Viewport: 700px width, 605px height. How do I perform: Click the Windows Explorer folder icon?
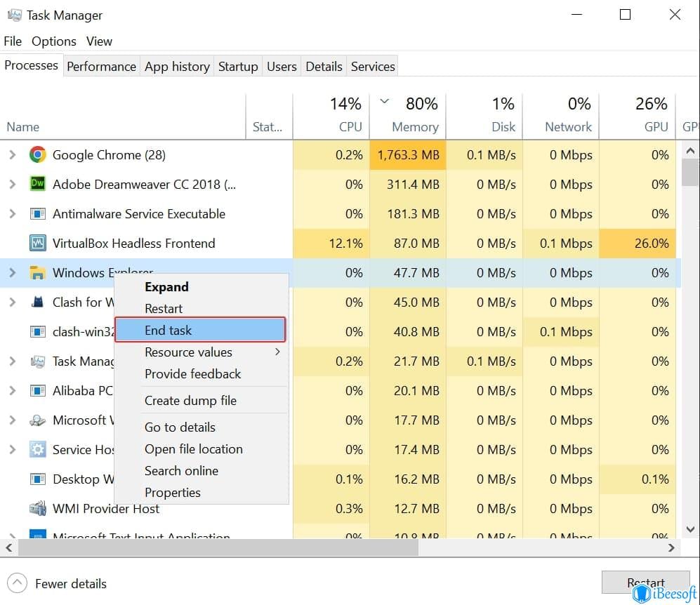[x=38, y=272]
